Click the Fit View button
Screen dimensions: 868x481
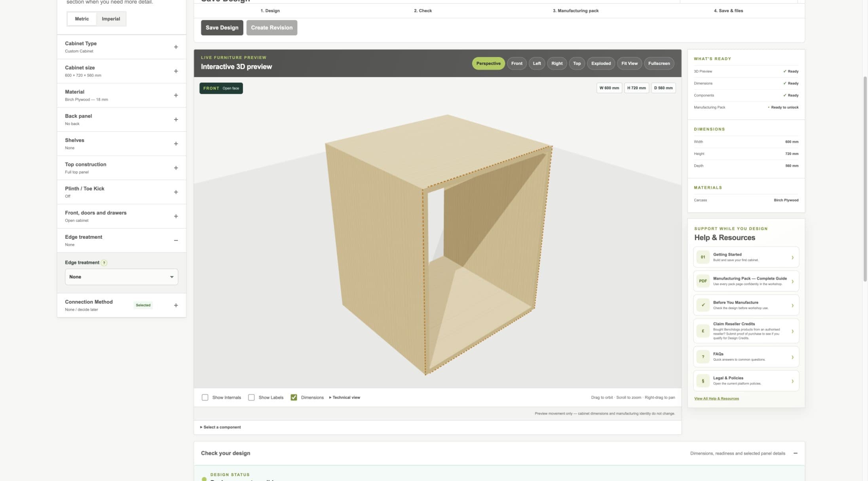click(629, 63)
